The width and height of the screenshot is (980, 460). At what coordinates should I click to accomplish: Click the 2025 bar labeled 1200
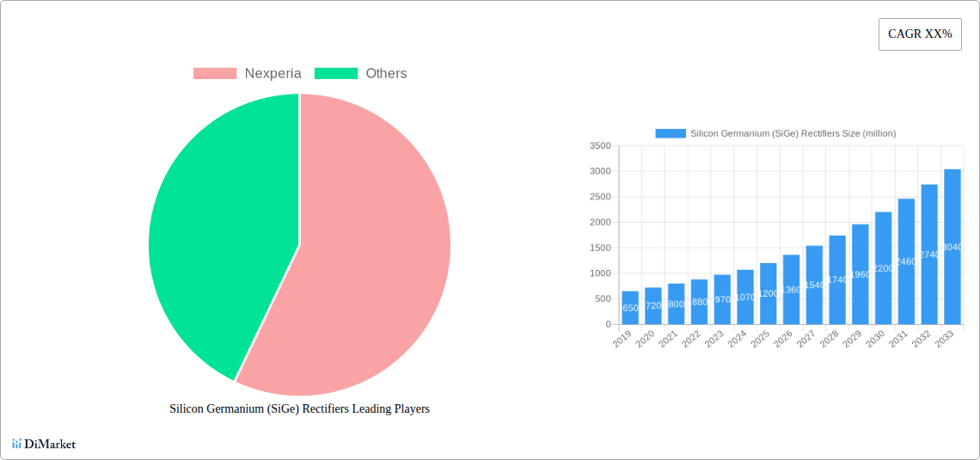click(x=769, y=294)
